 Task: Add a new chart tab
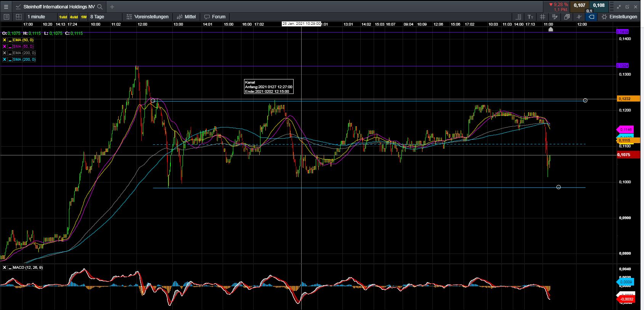pyautogui.click(x=112, y=7)
